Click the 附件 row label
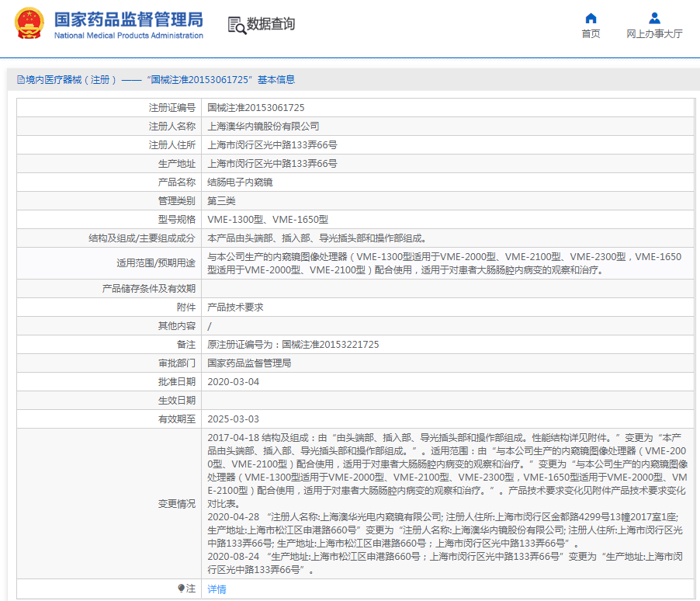This screenshot has width=700, height=601. click(x=186, y=307)
